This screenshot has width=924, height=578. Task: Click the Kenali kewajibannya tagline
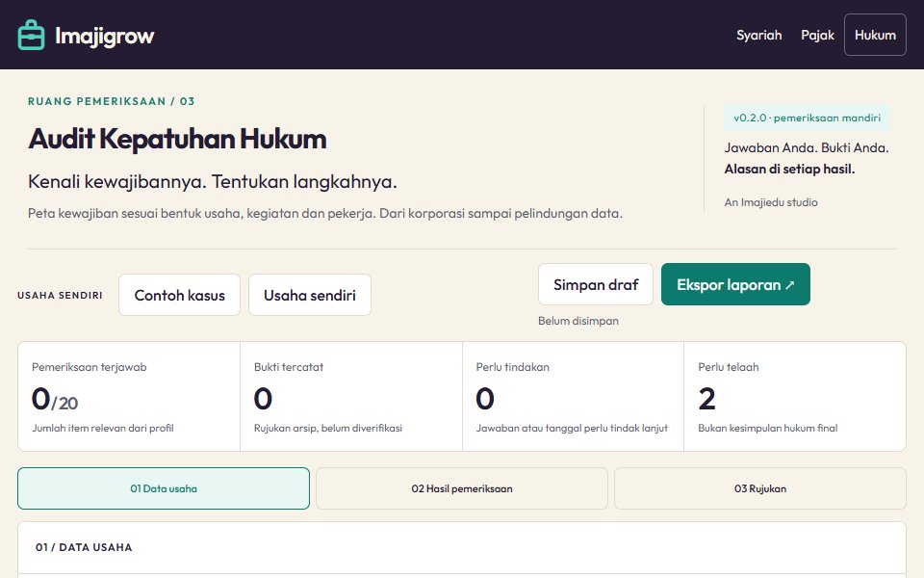(x=213, y=182)
